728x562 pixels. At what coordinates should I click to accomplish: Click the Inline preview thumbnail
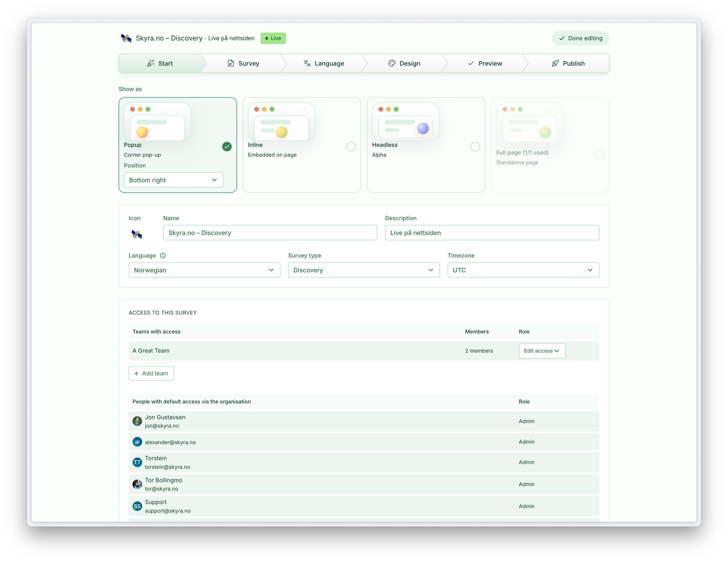click(x=281, y=122)
